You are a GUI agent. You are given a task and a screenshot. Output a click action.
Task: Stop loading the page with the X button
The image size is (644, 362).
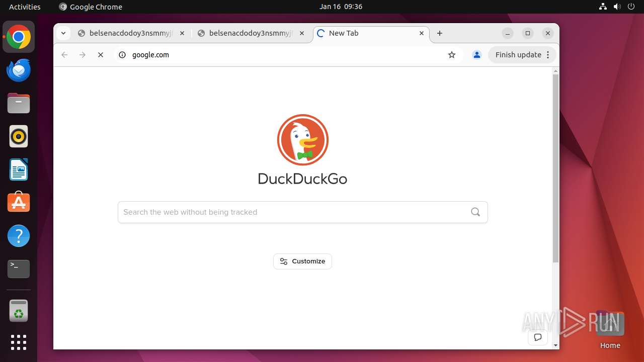pos(101,55)
